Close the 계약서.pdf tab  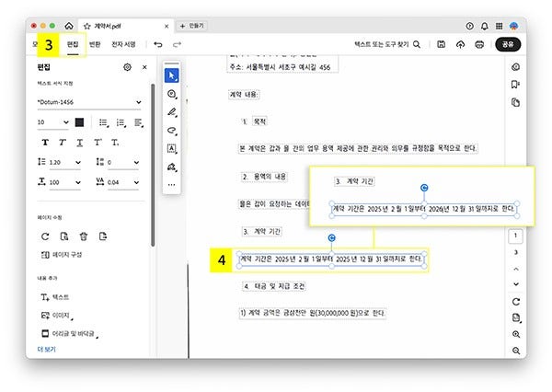point(167,26)
